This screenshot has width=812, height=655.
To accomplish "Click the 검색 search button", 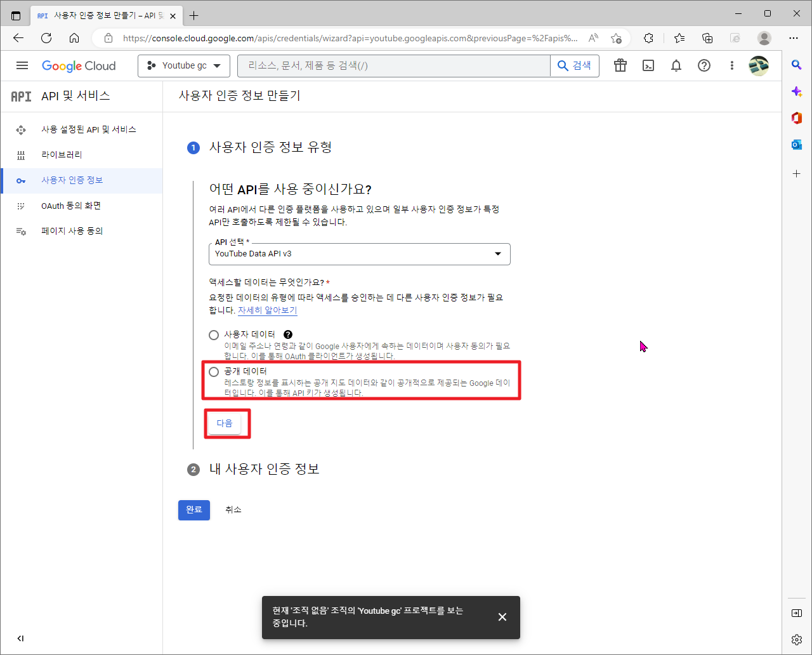I will click(575, 65).
